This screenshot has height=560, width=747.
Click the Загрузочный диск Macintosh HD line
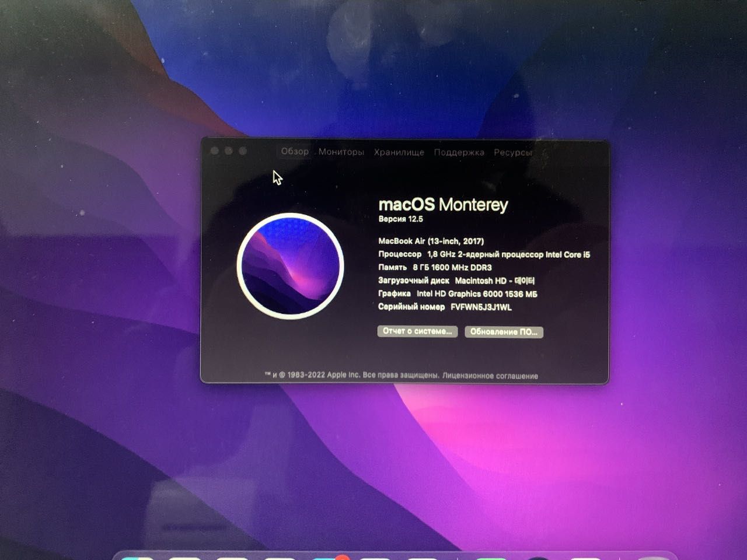pos(456,281)
